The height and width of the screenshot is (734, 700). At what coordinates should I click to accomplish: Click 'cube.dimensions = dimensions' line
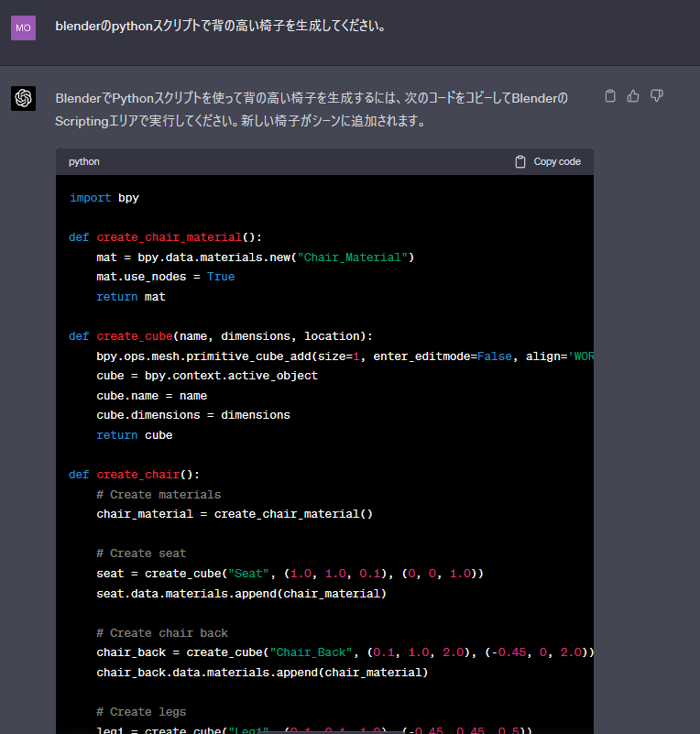[x=192, y=415]
